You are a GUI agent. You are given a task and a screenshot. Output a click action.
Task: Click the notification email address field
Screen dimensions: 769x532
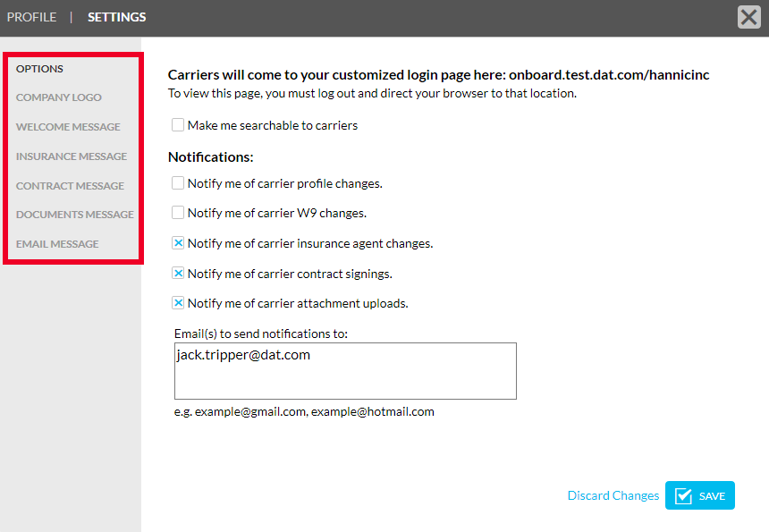345,370
